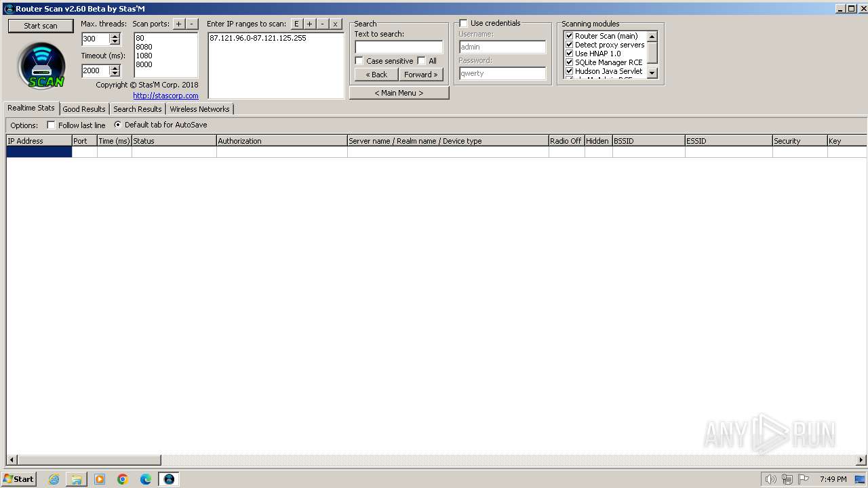This screenshot has width=868, height=488.
Task: Open network status tray icon
Action: pos(787,479)
